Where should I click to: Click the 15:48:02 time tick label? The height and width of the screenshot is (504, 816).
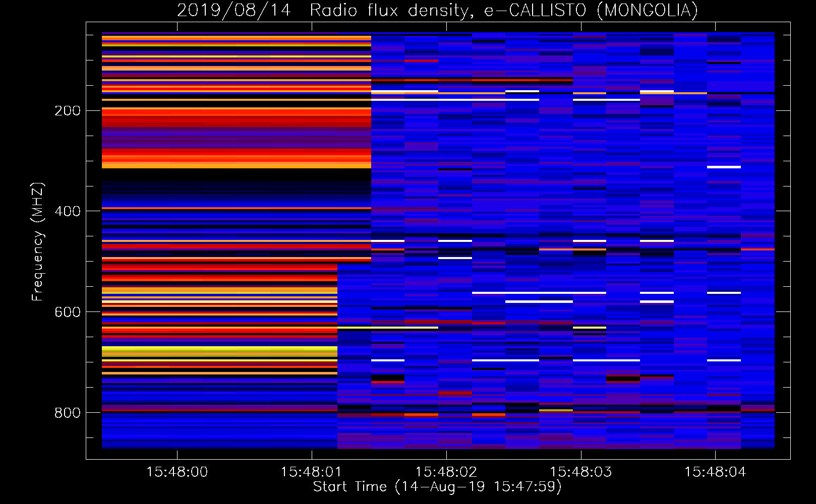click(446, 472)
